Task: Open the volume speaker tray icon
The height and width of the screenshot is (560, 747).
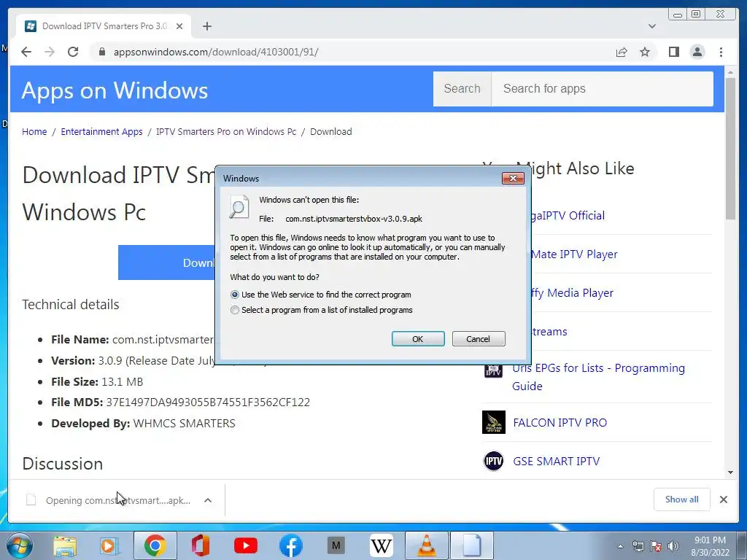Action: 673,547
